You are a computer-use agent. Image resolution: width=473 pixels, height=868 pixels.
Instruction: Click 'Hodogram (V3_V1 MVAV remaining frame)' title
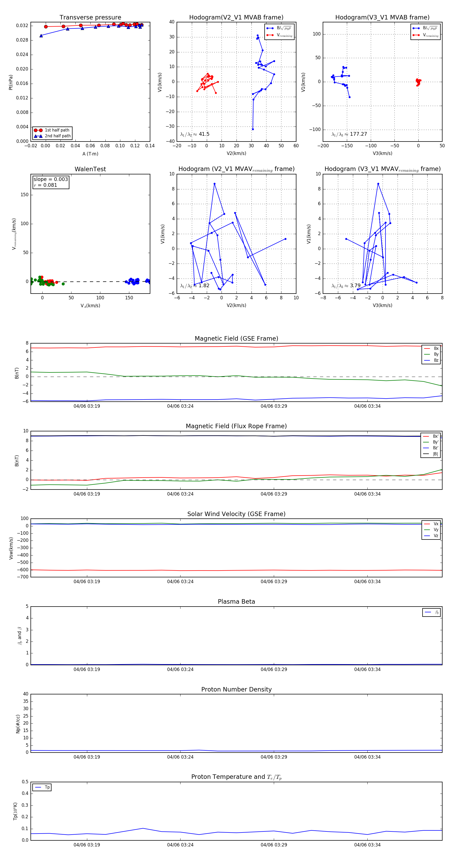pos(382,169)
